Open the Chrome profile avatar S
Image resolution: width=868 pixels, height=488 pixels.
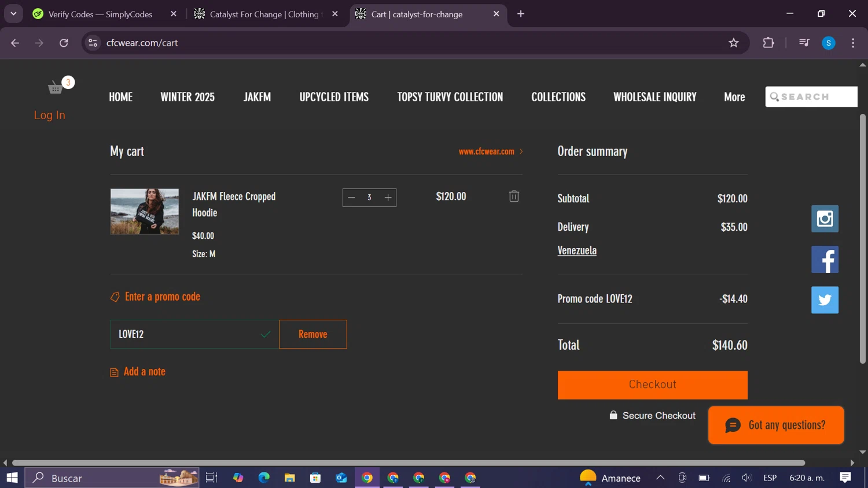click(829, 43)
